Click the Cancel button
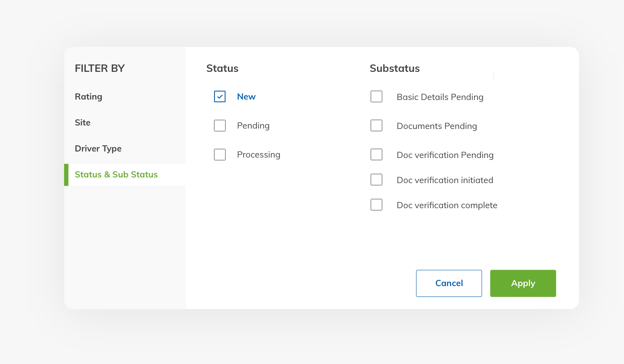 [448, 283]
